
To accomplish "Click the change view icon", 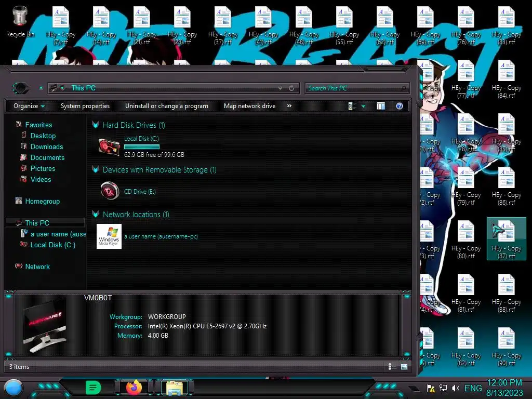I will (352, 106).
